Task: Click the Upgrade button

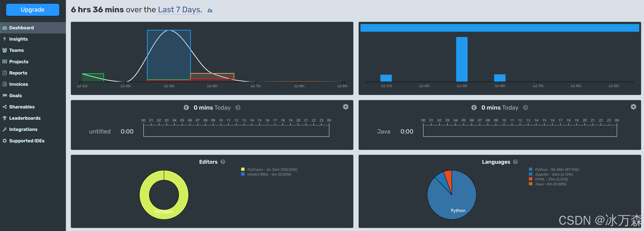Action: tap(33, 10)
